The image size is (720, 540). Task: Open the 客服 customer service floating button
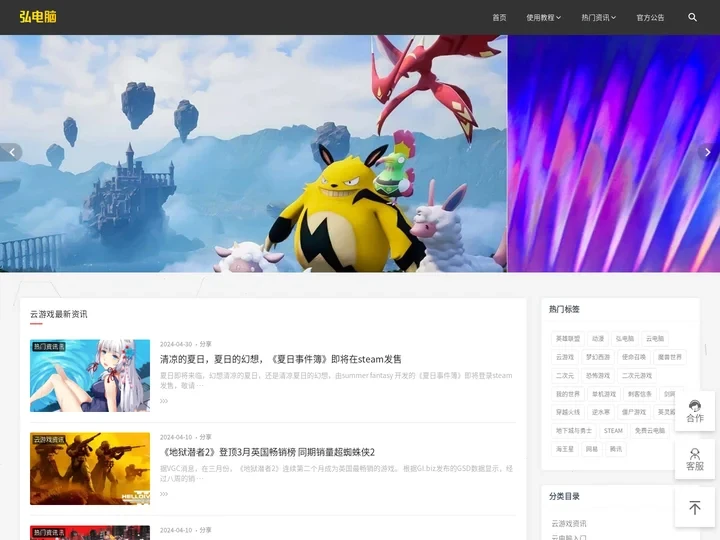(x=695, y=459)
